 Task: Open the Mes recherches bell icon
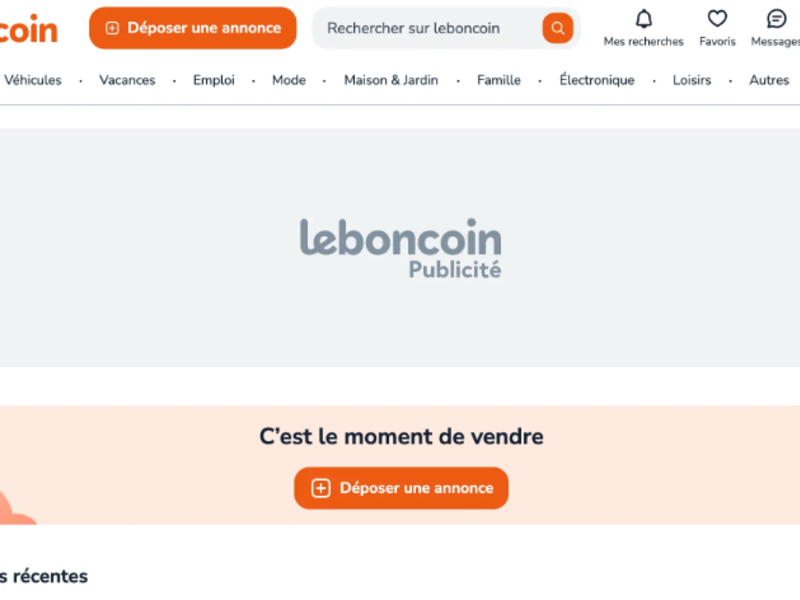click(x=644, y=19)
